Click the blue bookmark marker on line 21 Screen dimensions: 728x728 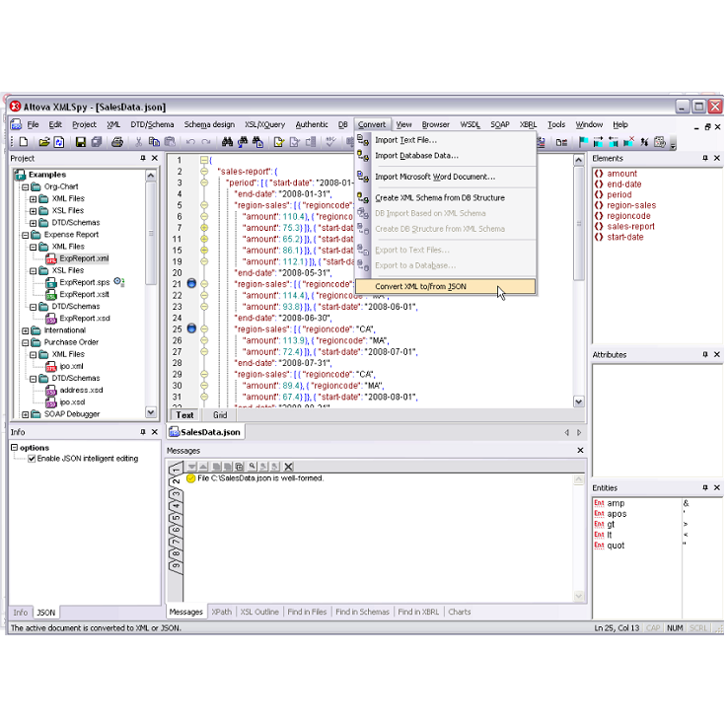[x=191, y=283]
